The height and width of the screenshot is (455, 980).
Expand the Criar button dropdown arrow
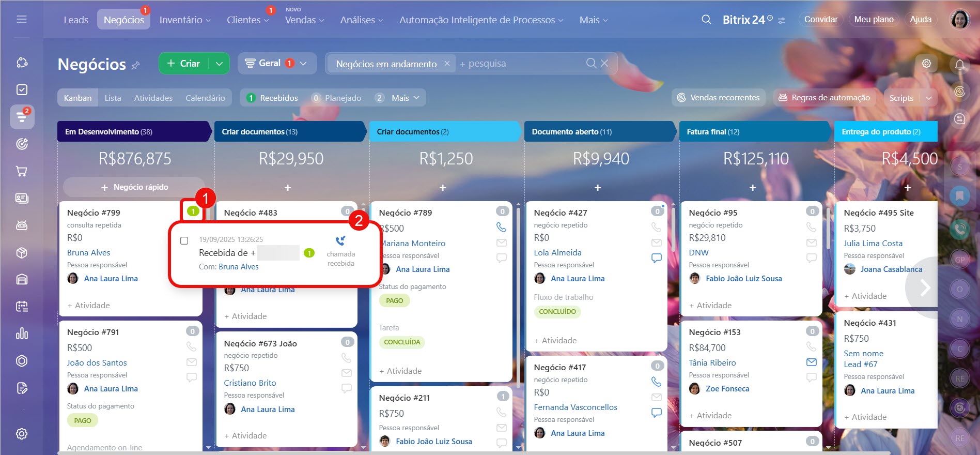[x=219, y=64]
